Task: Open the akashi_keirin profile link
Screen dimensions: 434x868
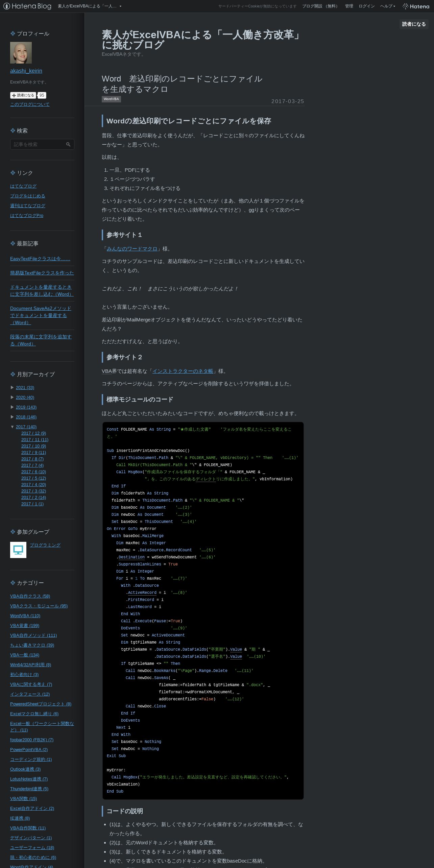Action: point(26,71)
